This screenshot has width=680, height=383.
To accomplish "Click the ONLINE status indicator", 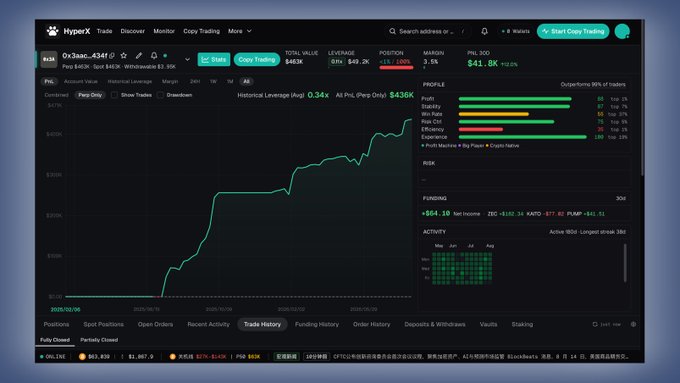I will [52, 357].
